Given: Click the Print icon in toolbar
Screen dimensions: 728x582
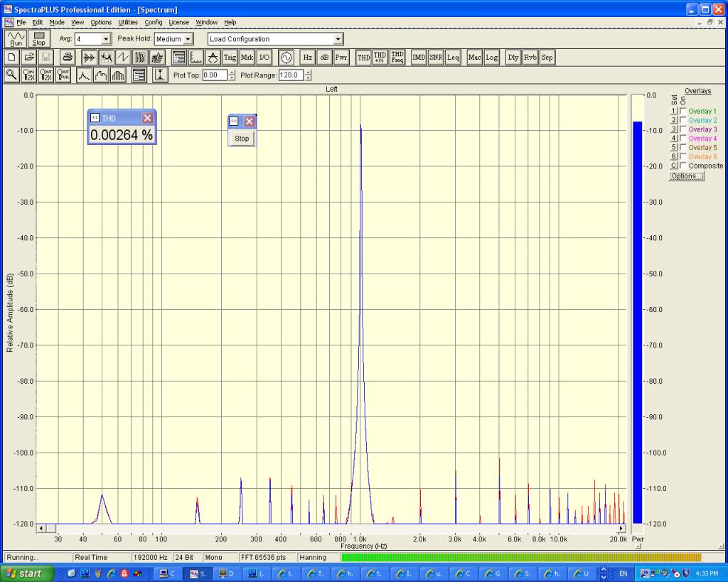Looking at the screenshot, I should (67, 58).
